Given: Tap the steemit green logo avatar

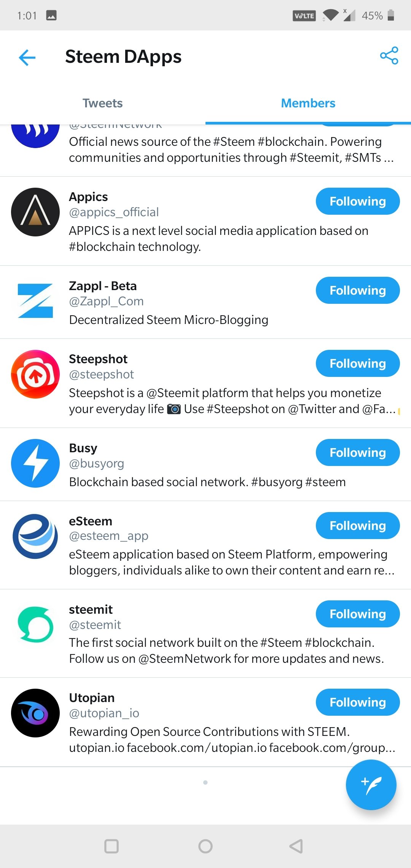Looking at the screenshot, I should pyautogui.click(x=35, y=625).
